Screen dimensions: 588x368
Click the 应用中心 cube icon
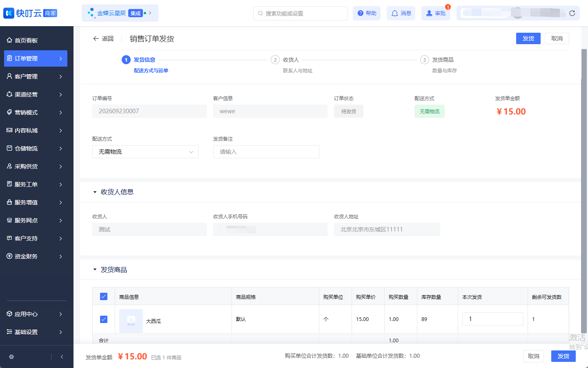[9, 314]
